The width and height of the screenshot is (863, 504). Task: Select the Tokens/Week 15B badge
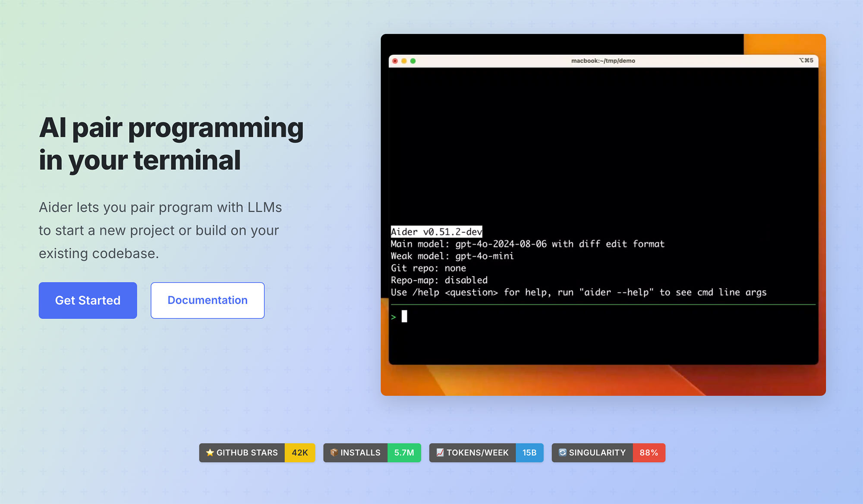(486, 453)
